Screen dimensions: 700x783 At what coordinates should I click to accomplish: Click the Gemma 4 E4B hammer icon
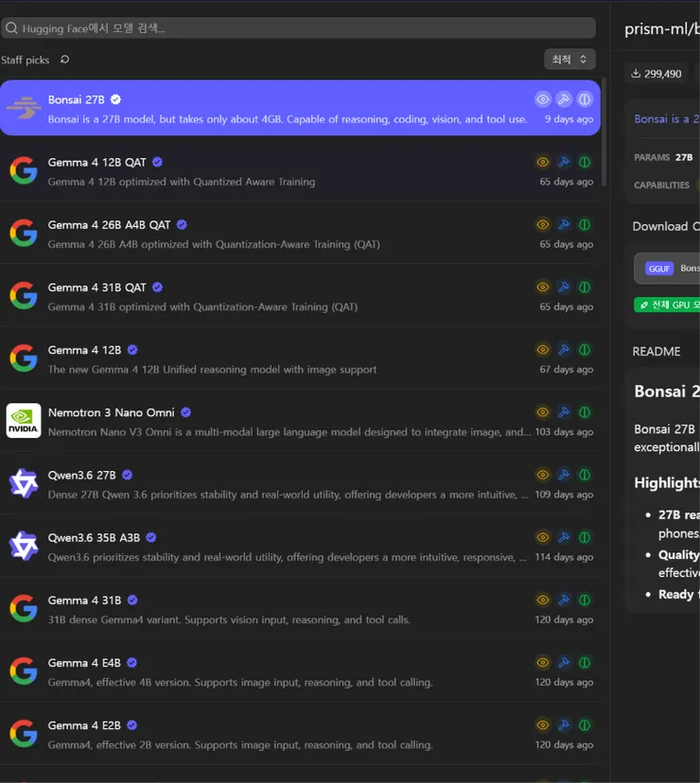(564, 663)
